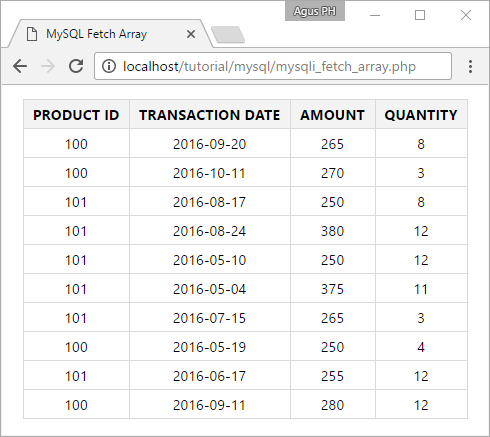Select date cell 2016-09-20
Image resolution: width=490 pixels, height=437 pixels.
click(210, 144)
